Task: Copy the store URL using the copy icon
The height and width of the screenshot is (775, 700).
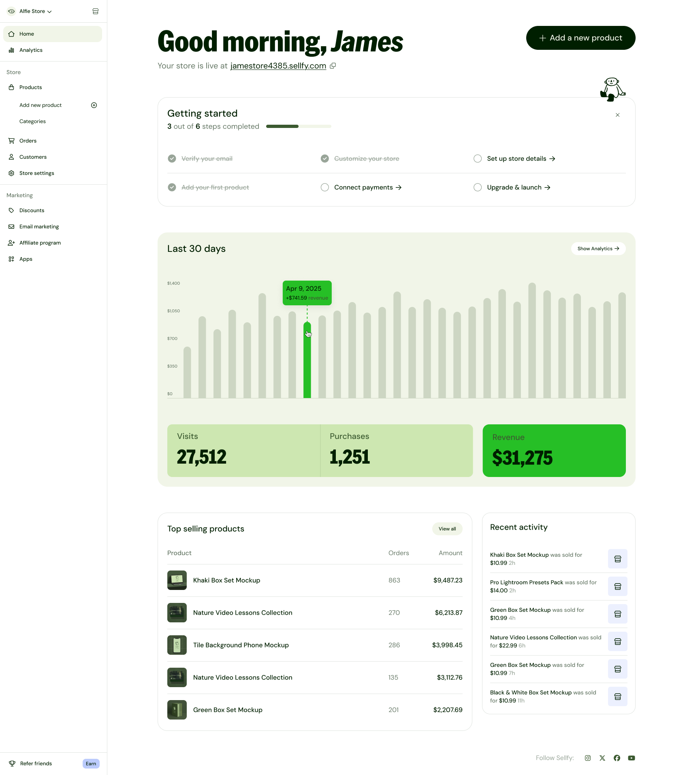Action: (x=333, y=66)
